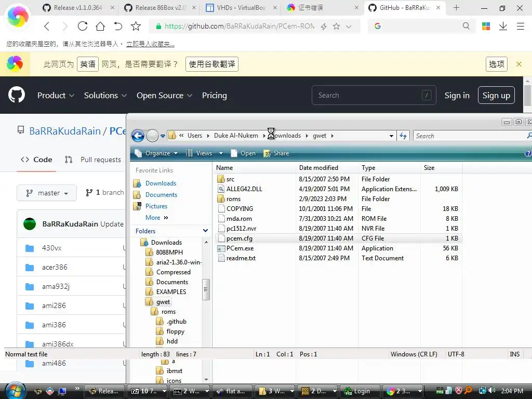The image size is (532, 399).
Task: Reload the GitHub page
Action: pos(83,26)
